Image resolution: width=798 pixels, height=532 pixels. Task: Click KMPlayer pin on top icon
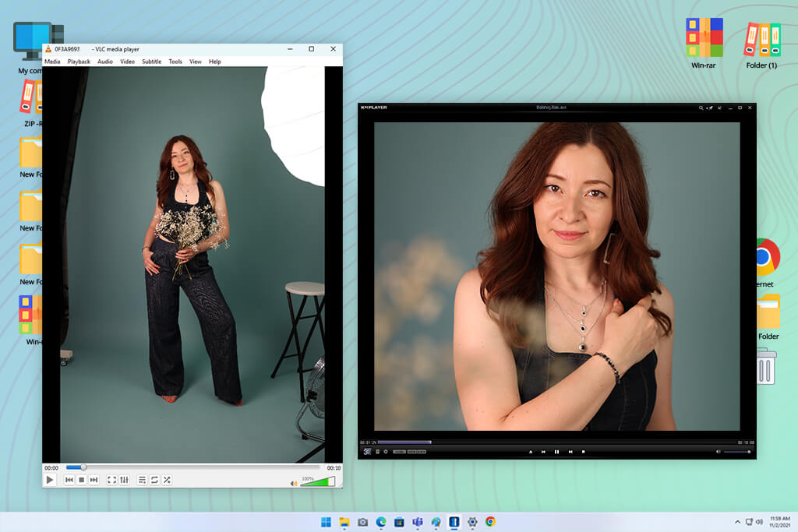point(711,107)
